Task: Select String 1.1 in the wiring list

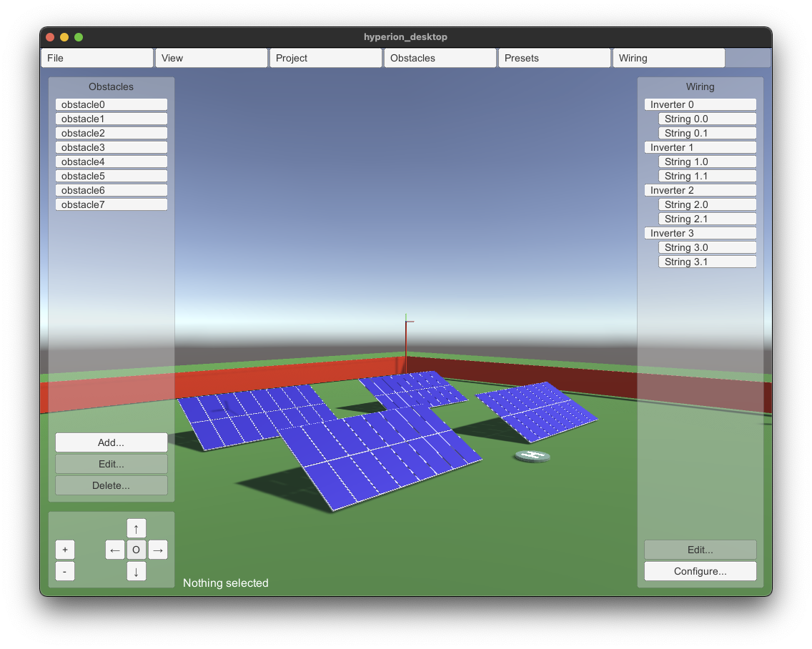Action: click(707, 176)
